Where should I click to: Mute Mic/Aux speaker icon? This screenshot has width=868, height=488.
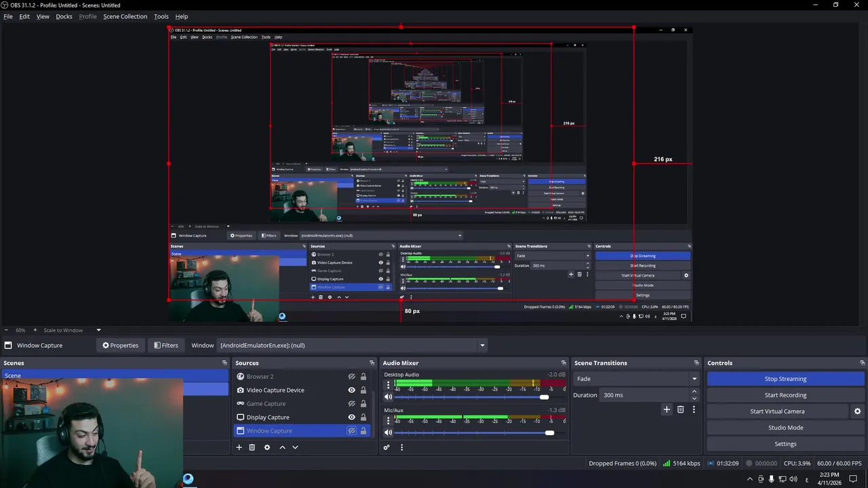click(388, 432)
